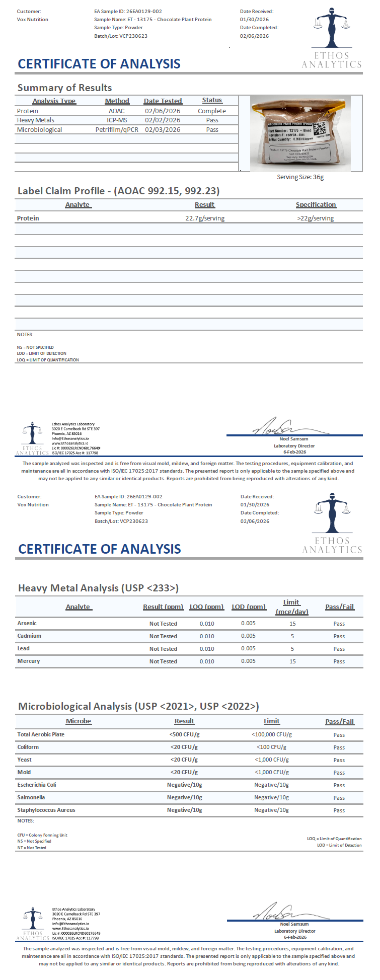Click the small Ethos logo in the second page footer
The image size is (380, 980).
[x=33, y=924]
